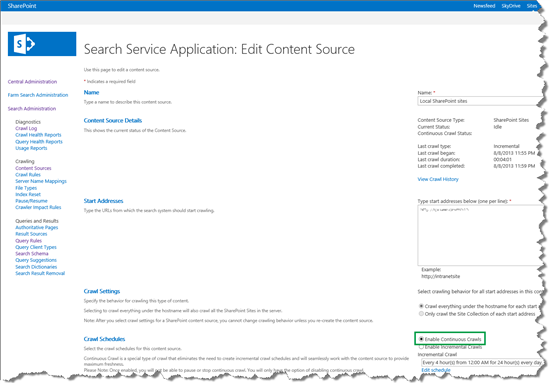This screenshot has height=384, width=550.
Task: Click the 00:04:01 crawl duration value
Action: click(502, 160)
